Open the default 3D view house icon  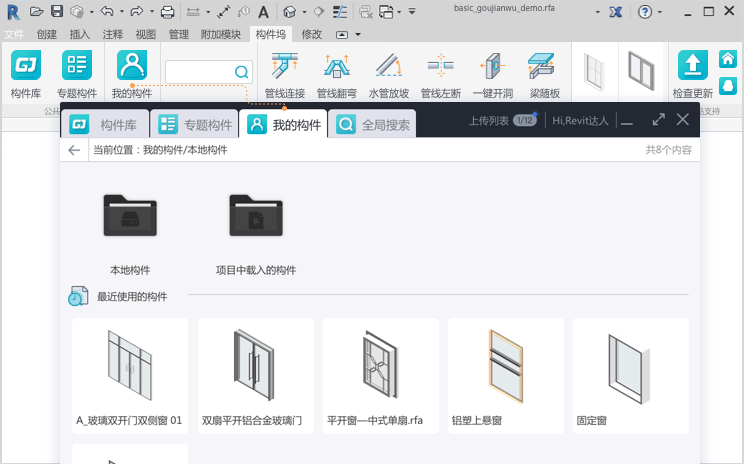point(289,12)
